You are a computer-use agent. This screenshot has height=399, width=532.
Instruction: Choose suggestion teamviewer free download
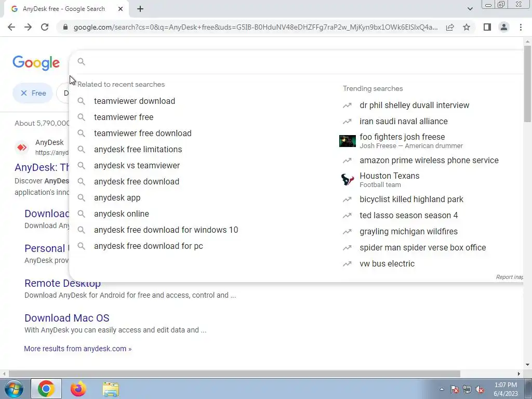coord(142,134)
